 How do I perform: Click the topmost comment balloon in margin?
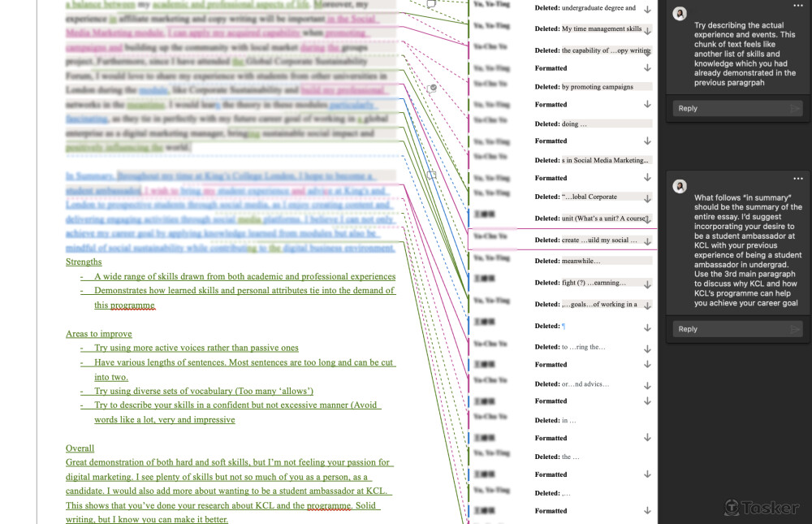(x=431, y=4)
